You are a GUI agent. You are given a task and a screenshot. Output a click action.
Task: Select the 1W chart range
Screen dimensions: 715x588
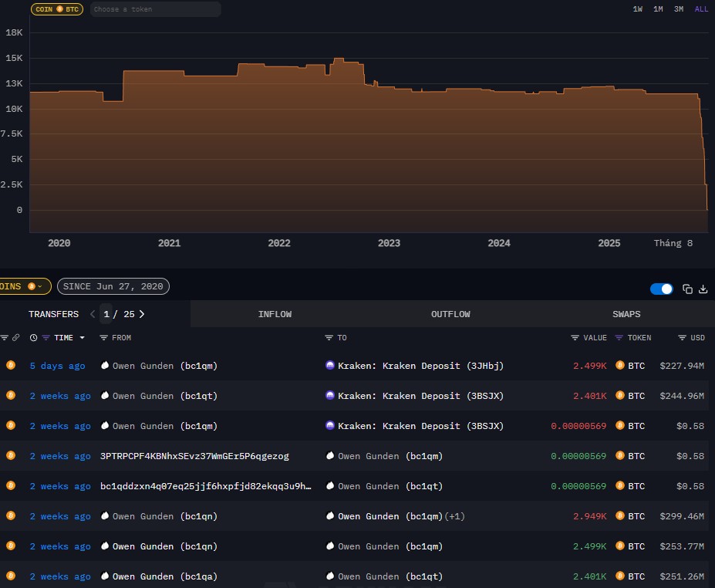(x=637, y=9)
